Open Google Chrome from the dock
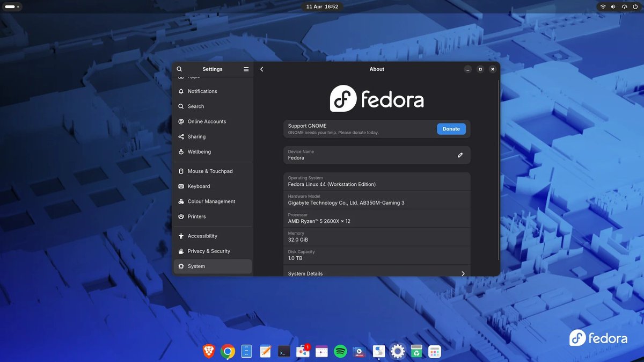Screen dimensions: 644x362 point(228,351)
